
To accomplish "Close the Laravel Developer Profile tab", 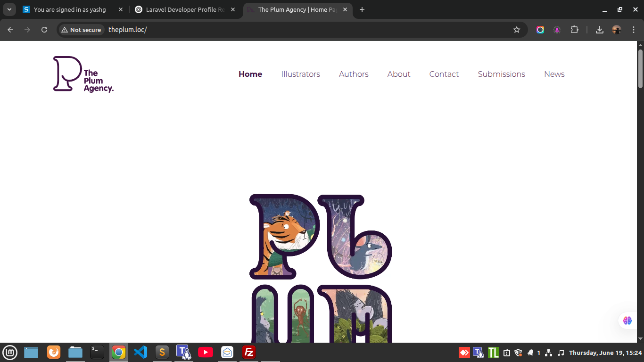I will tap(233, 9).
